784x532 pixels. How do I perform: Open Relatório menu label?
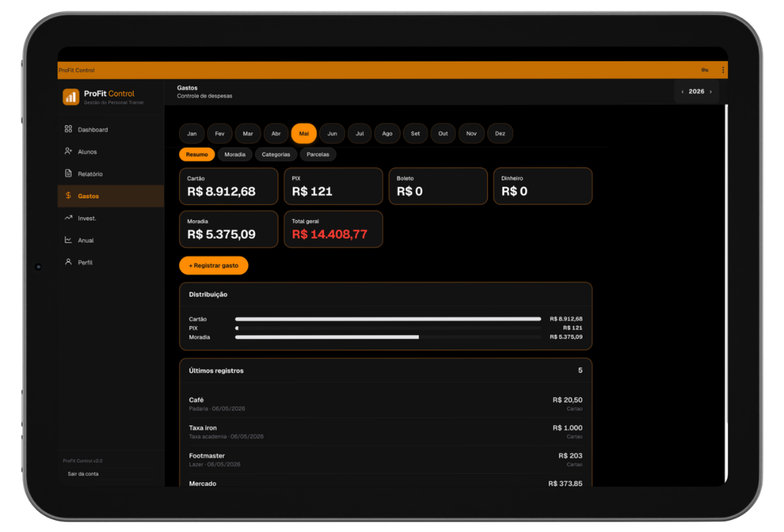click(x=90, y=174)
